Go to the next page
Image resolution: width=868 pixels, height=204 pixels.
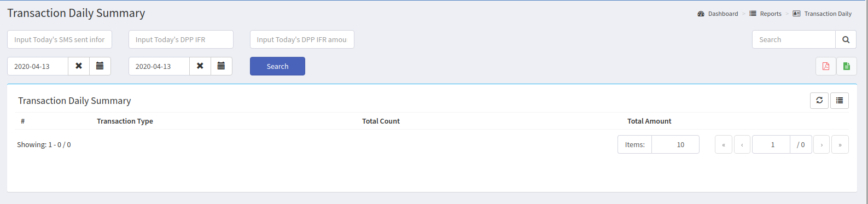pyautogui.click(x=822, y=144)
